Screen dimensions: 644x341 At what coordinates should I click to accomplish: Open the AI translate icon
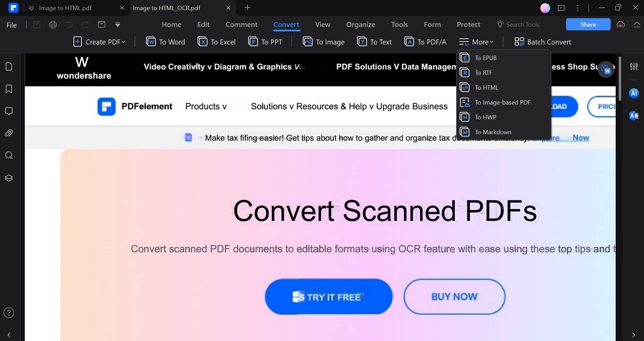click(634, 115)
